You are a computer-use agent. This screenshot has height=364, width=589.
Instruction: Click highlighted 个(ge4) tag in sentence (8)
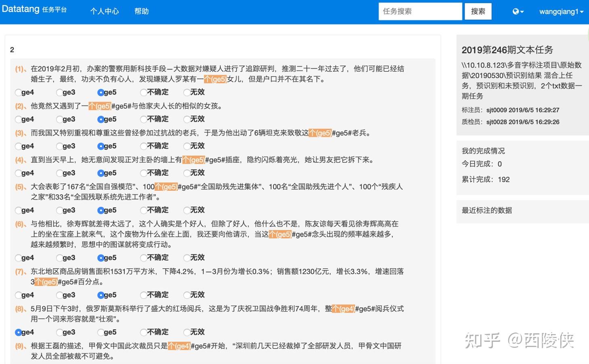[x=343, y=309]
